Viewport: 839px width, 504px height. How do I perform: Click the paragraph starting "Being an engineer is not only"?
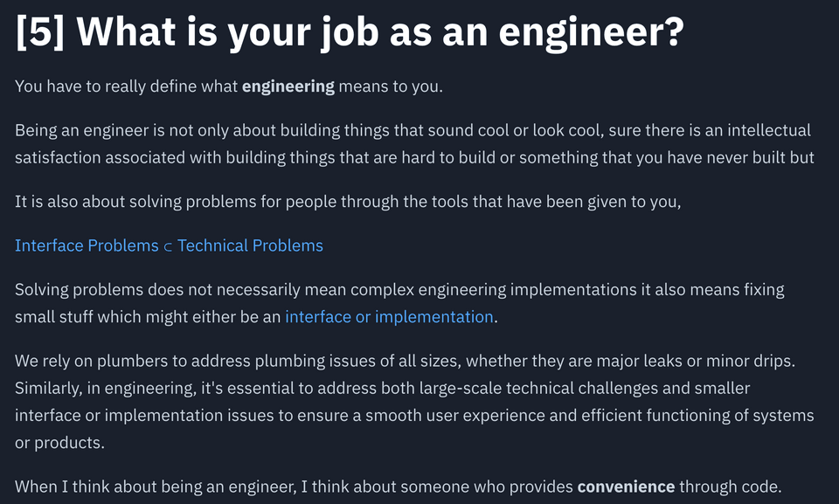(414, 144)
